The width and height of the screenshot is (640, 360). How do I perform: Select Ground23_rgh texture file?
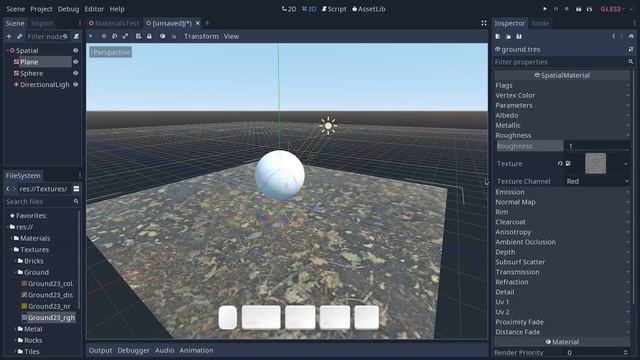[x=48, y=318]
